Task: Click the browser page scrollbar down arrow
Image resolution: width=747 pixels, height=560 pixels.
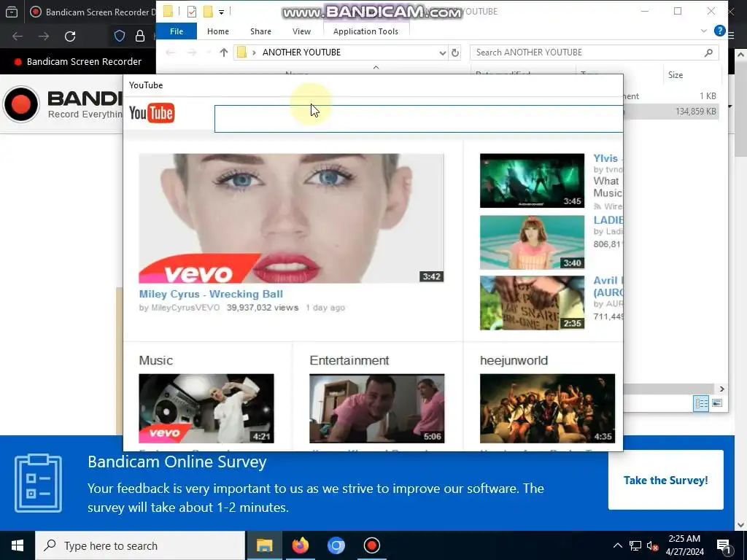Action: 740,525
